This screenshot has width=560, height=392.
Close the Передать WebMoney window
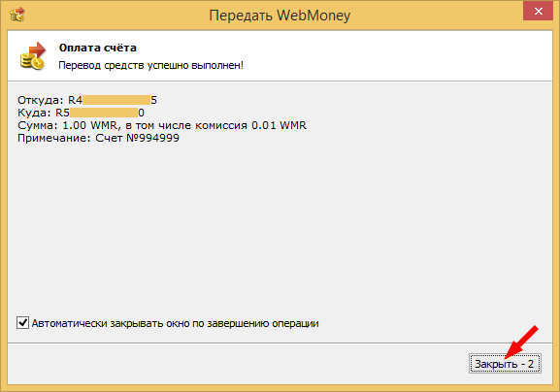538,12
